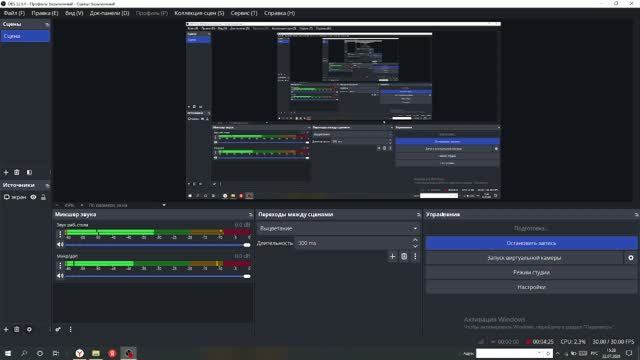Open Док-панели menu
The width and height of the screenshot is (640, 360).
[x=109, y=13]
